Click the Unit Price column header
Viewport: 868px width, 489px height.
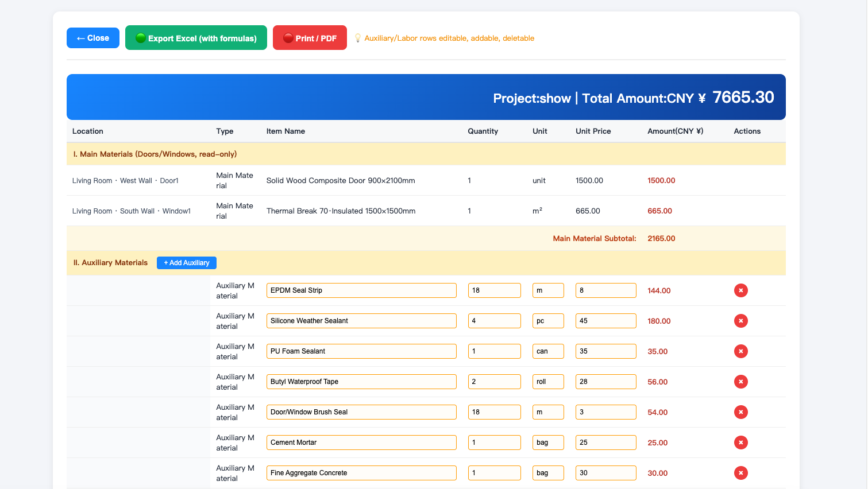[x=593, y=131]
